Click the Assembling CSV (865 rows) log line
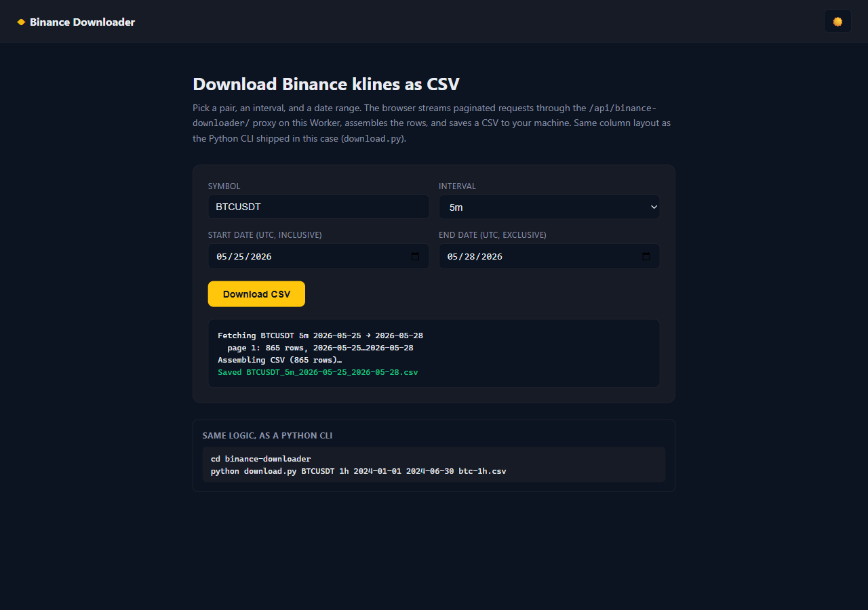 [x=279, y=360]
